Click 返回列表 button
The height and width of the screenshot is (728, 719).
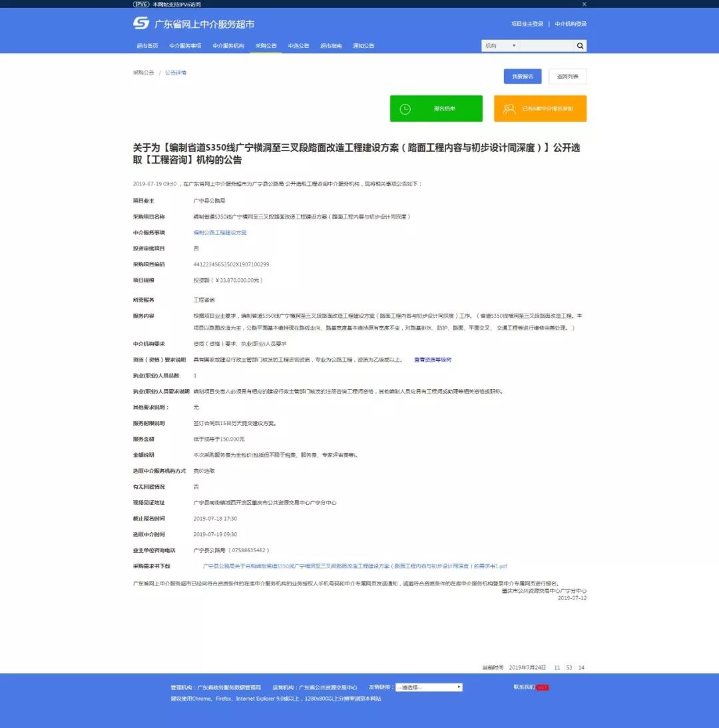568,76
